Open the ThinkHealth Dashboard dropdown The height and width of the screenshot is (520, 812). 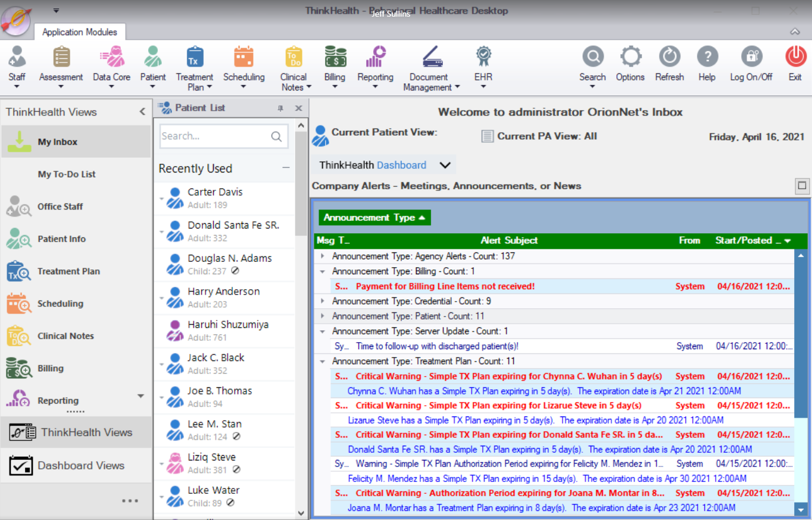[x=445, y=165]
